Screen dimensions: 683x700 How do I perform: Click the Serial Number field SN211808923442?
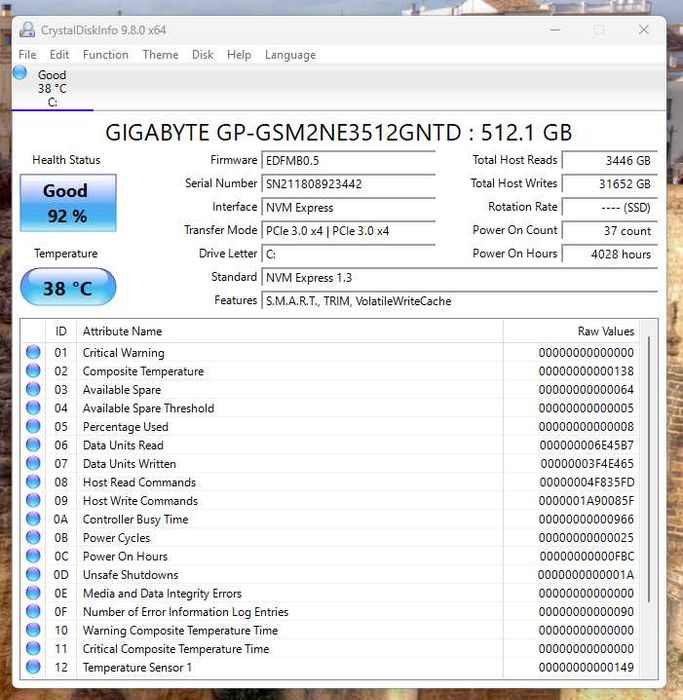click(x=348, y=184)
